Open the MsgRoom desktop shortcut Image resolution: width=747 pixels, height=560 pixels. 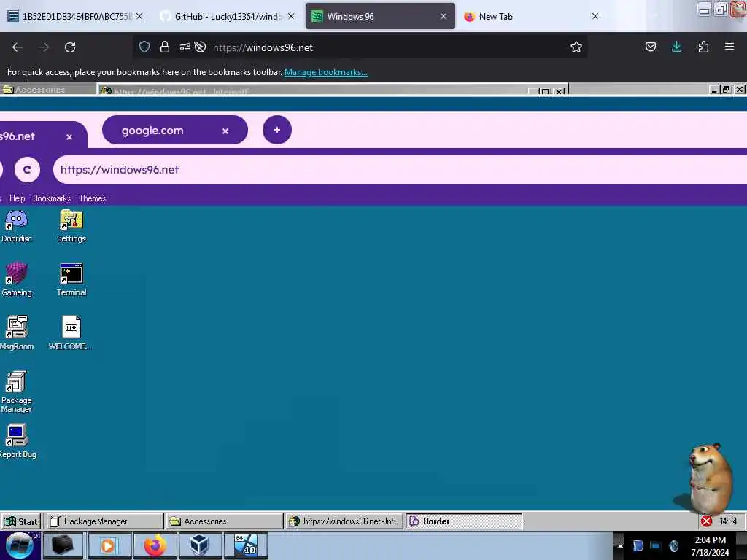[x=16, y=333]
